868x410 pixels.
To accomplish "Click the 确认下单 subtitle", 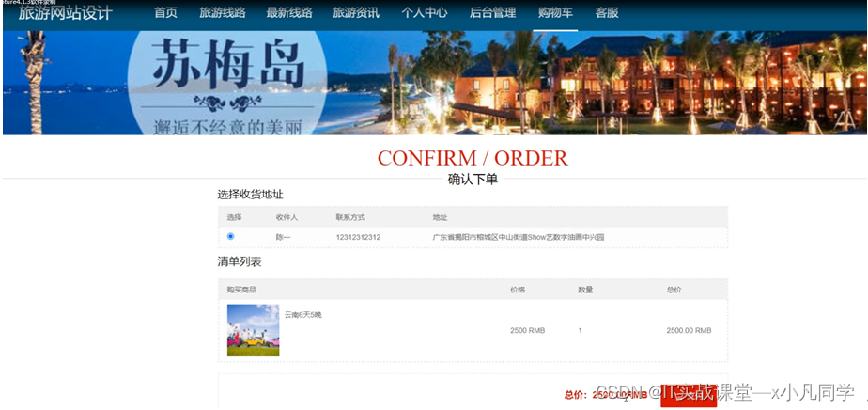I will 473,180.
